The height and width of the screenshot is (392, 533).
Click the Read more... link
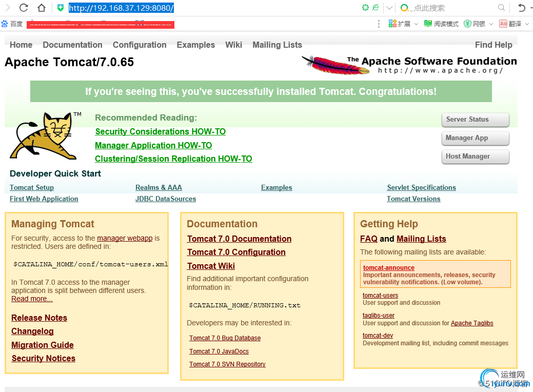click(x=32, y=299)
